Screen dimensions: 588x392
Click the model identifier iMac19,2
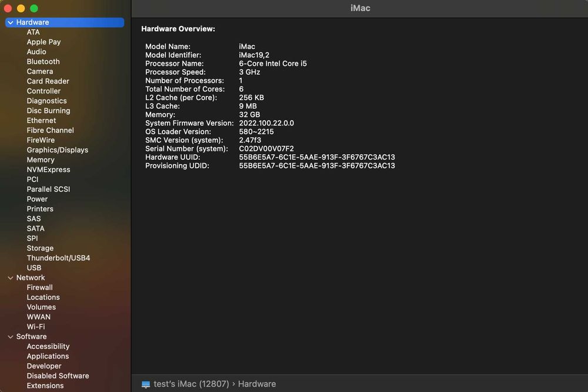coord(254,55)
